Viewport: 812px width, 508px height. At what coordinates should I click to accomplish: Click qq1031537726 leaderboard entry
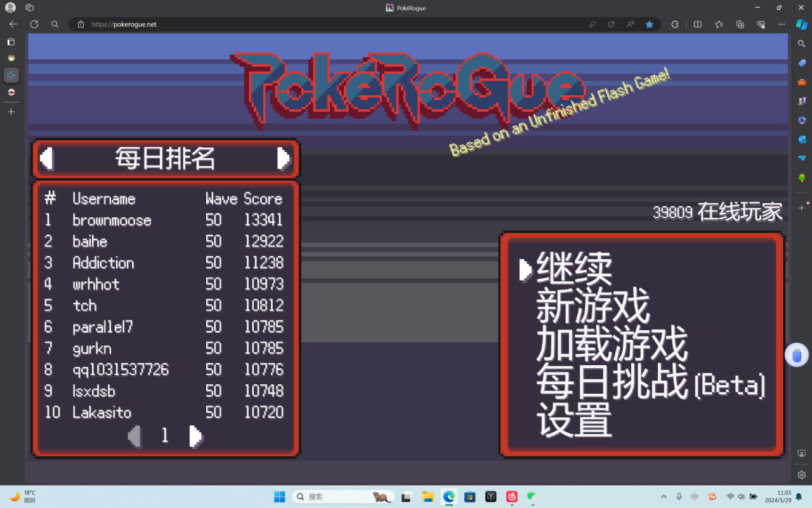point(121,370)
